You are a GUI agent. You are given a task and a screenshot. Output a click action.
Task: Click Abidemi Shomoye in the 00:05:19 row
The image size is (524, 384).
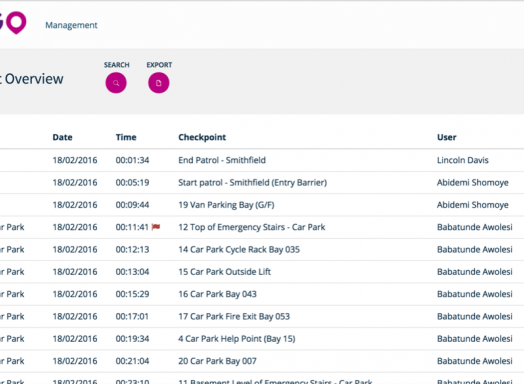pyautogui.click(x=473, y=182)
